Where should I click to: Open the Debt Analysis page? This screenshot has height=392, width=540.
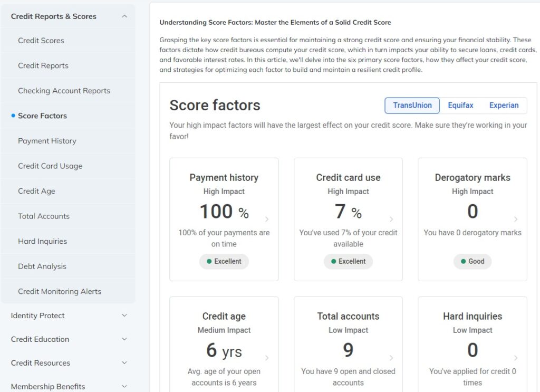click(x=42, y=266)
